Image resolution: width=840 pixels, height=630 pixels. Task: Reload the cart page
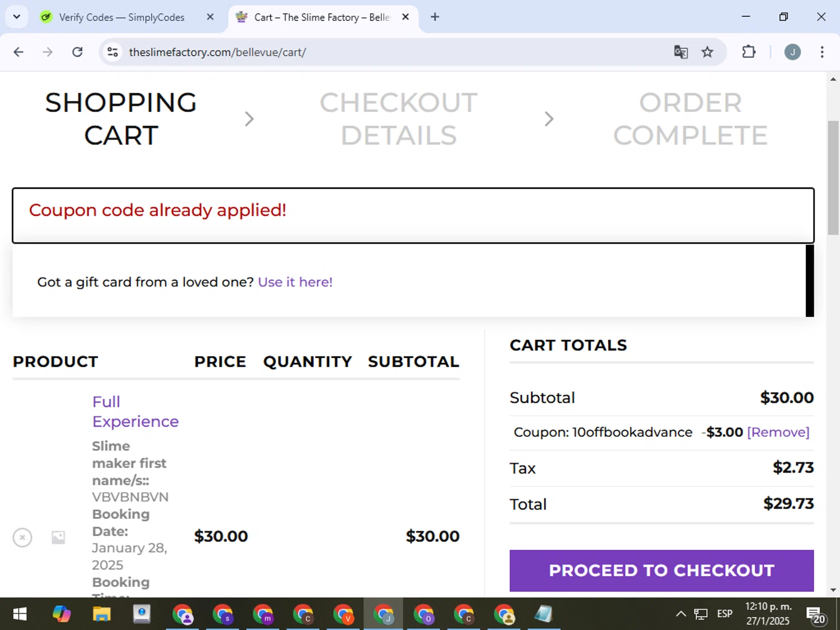pos(77,52)
